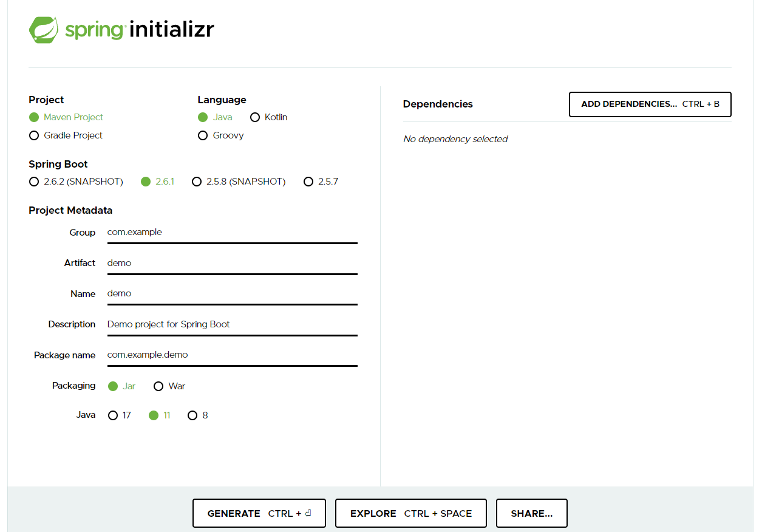Choose Java version 8
The width and height of the screenshot is (762, 532).
198,415
